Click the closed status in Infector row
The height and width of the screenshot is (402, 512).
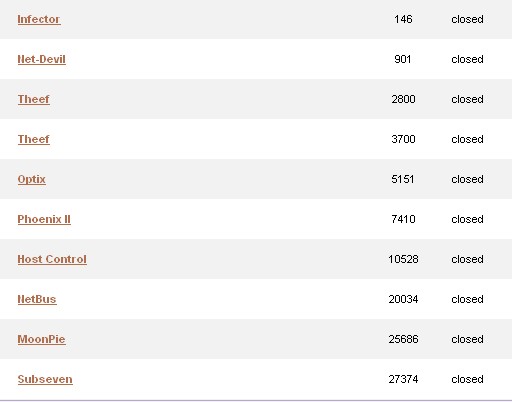(x=467, y=19)
